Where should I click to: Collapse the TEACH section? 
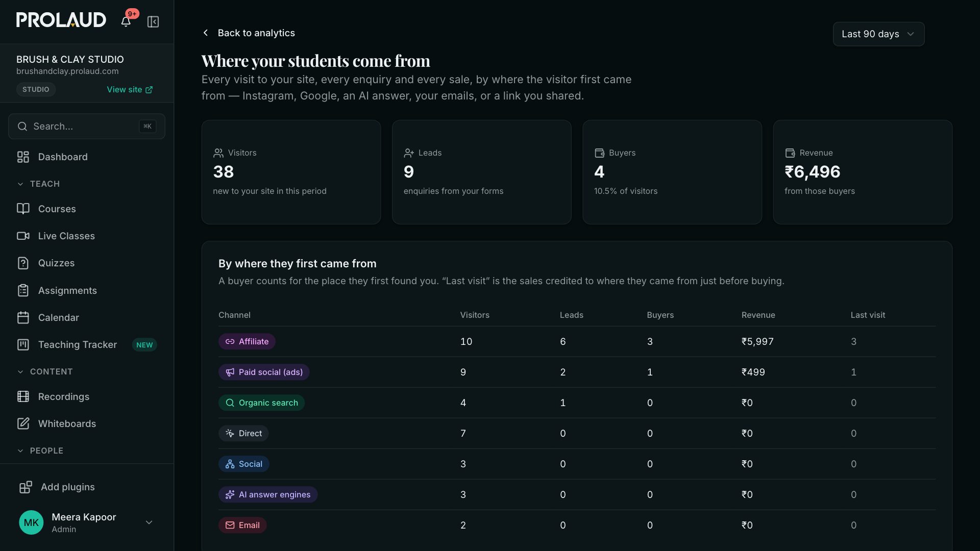pyautogui.click(x=39, y=184)
